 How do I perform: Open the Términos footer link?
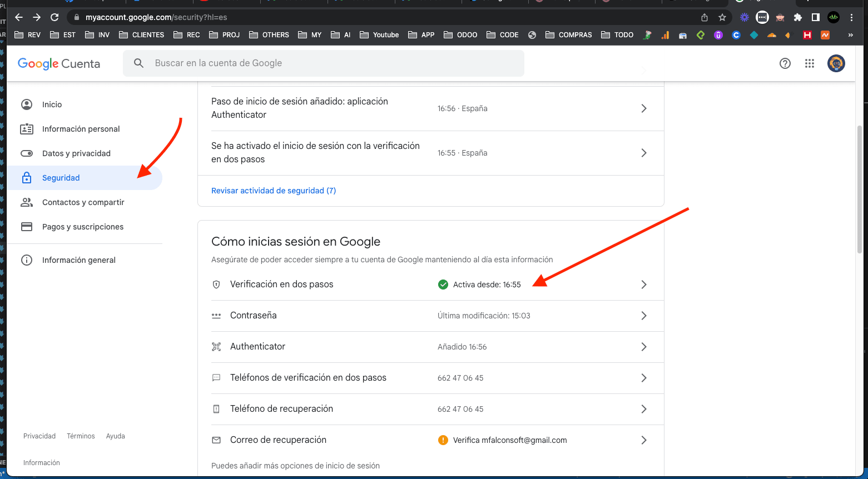pyautogui.click(x=81, y=436)
